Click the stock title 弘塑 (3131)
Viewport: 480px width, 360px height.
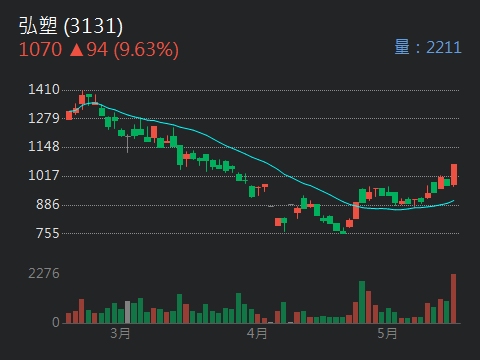(x=71, y=26)
